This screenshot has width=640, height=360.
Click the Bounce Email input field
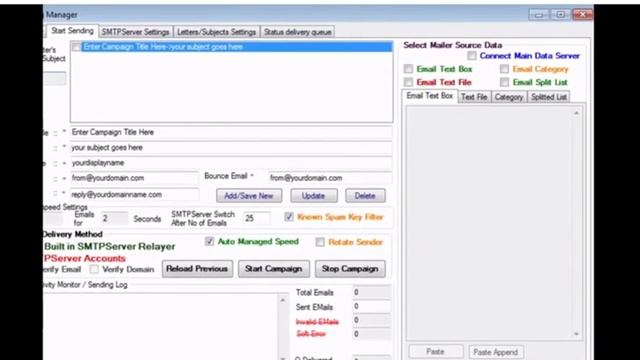tap(330, 178)
